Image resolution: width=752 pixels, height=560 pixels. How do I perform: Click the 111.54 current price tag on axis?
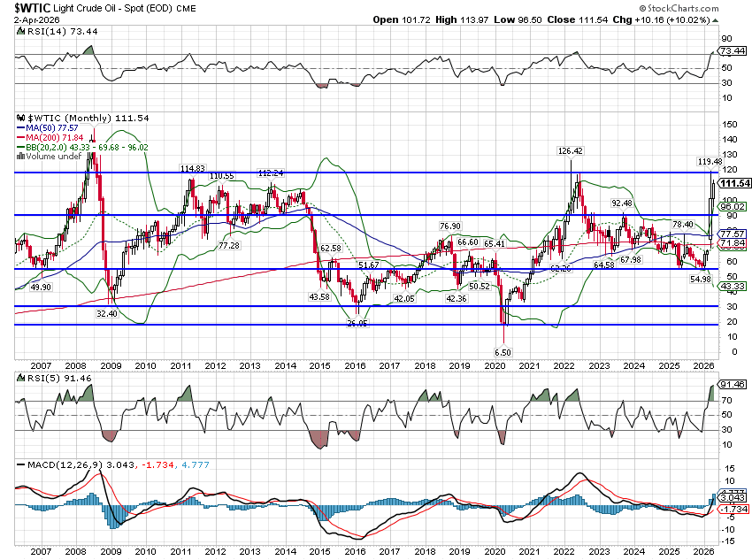pos(734,182)
